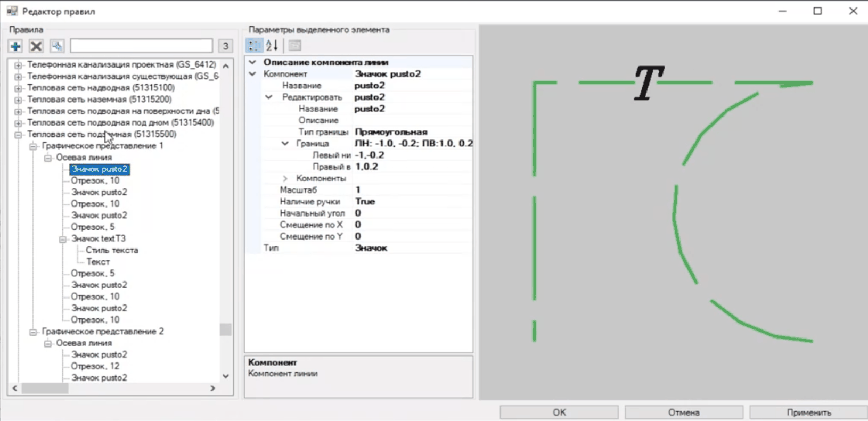Switch property grid to categorized view
Image resolution: width=868 pixels, height=421 pixels.
tap(254, 46)
